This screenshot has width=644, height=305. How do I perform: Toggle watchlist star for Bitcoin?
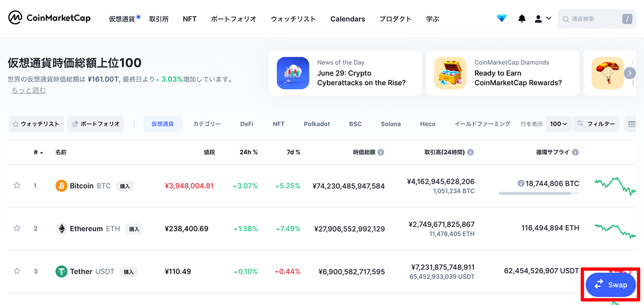tap(17, 185)
